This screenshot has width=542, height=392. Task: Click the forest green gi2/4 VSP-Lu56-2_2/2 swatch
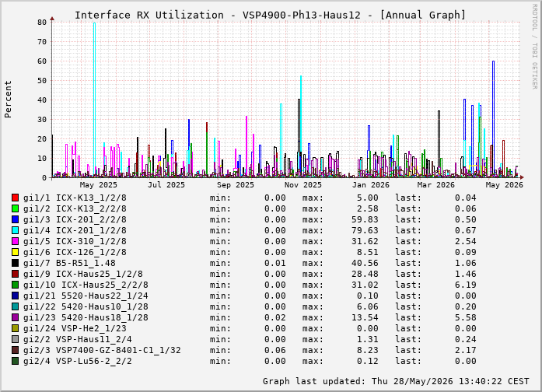15,361
